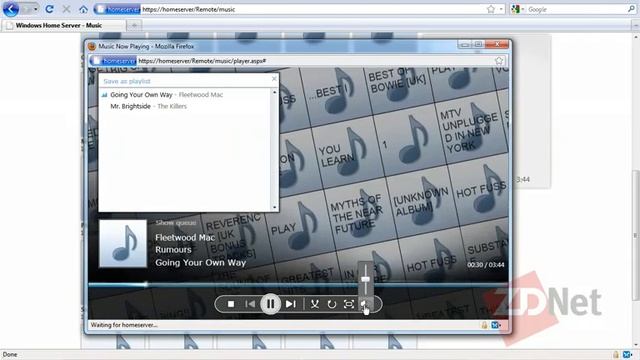Screen dimensions: 640x360
Task: Pause the current song
Action: click(x=270, y=304)
